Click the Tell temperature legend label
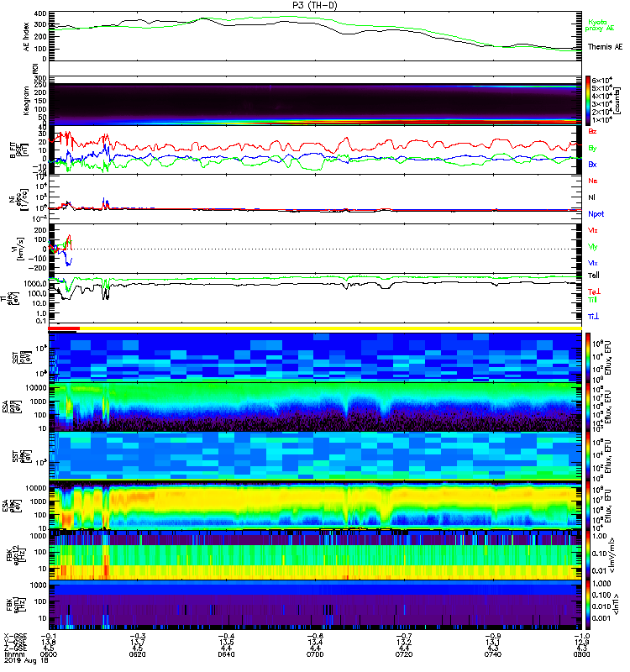Screen dimensions: 630x672 pyautogui.click(x=594, y=276)
